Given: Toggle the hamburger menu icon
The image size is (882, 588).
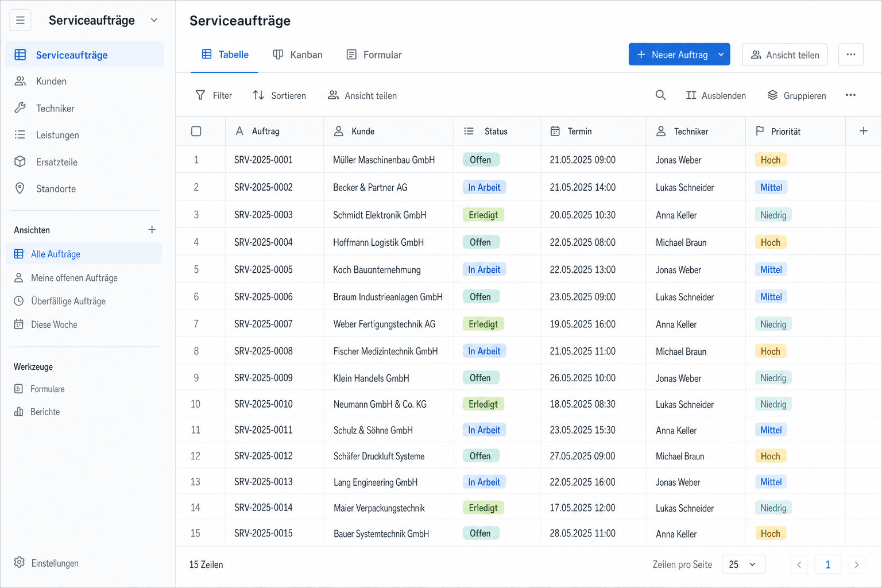Looking at the screenshot, I should pos(20,20).
